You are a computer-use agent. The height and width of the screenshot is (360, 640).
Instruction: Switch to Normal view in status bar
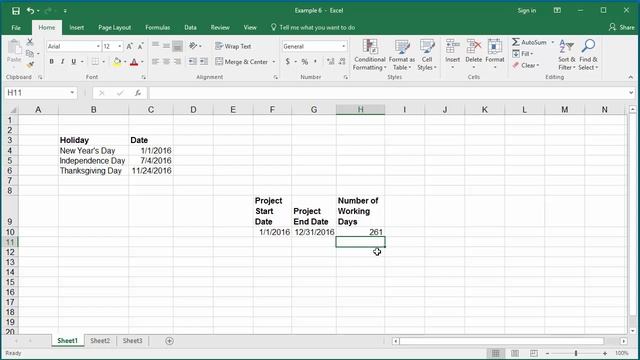pos(496,353)
